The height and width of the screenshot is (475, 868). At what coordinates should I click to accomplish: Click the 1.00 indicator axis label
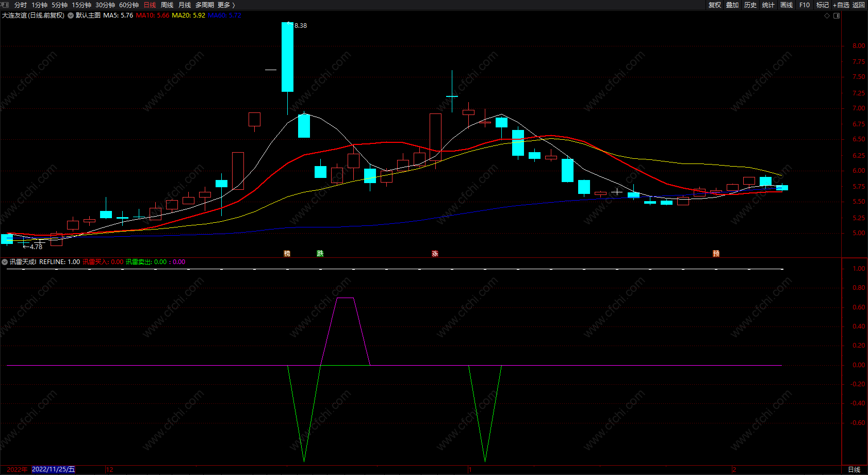(x=859, y=269)
